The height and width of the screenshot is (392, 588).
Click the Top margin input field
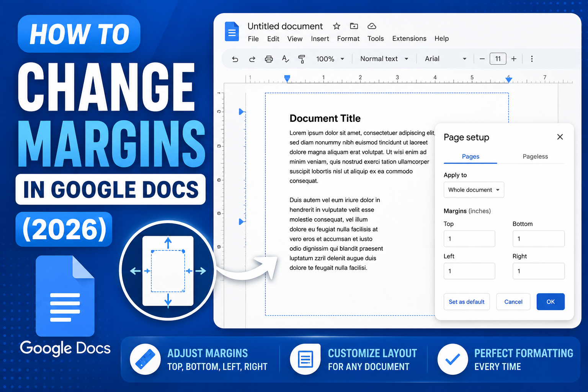(469, 238)
